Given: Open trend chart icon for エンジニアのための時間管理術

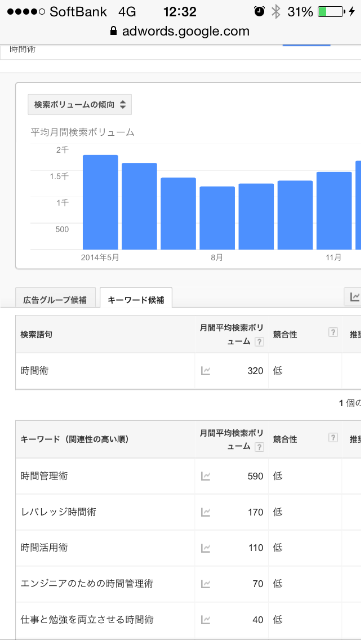Looking at the screenshot, I should click(x=205, y=584).
